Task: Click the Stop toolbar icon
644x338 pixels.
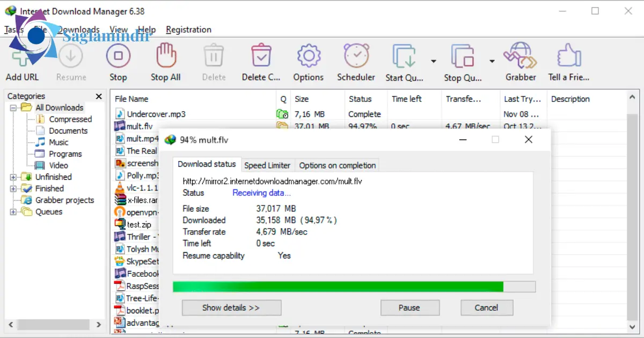Action: point(118,55)
